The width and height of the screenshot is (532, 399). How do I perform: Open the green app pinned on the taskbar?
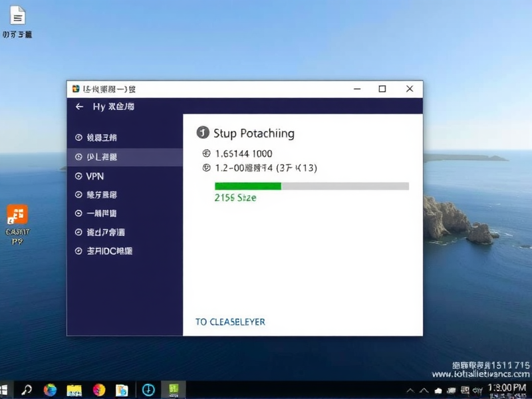point(174,389)
